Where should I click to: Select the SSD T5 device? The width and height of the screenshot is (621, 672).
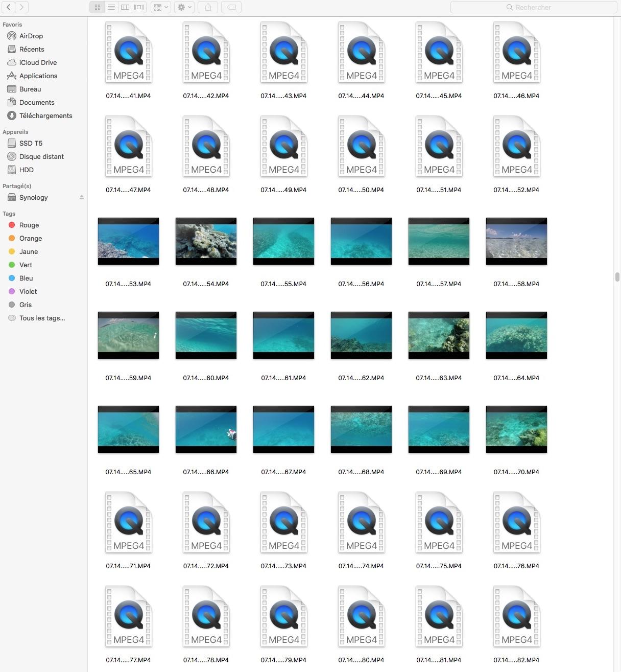click(x=31, y=143)
